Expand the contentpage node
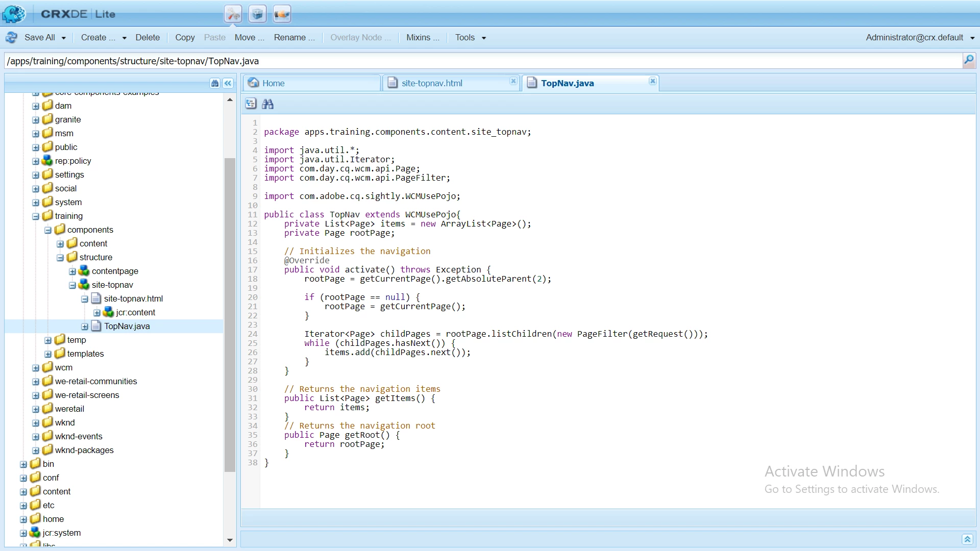 (72, 271)
